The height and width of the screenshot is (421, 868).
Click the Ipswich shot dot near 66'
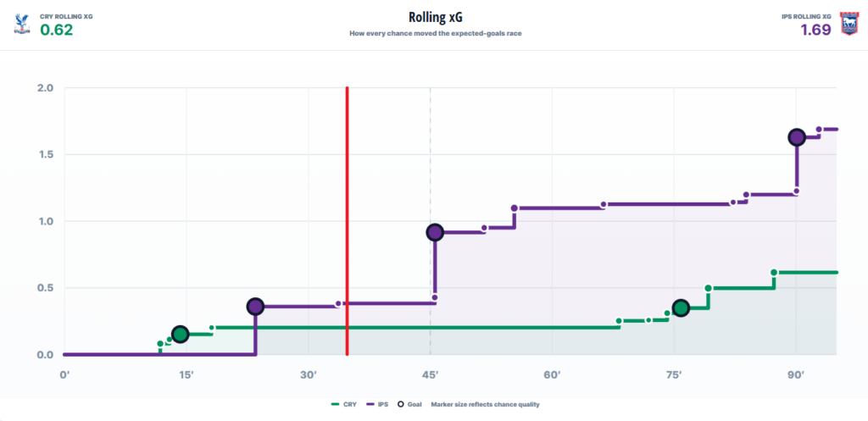[x=604, y=205]
